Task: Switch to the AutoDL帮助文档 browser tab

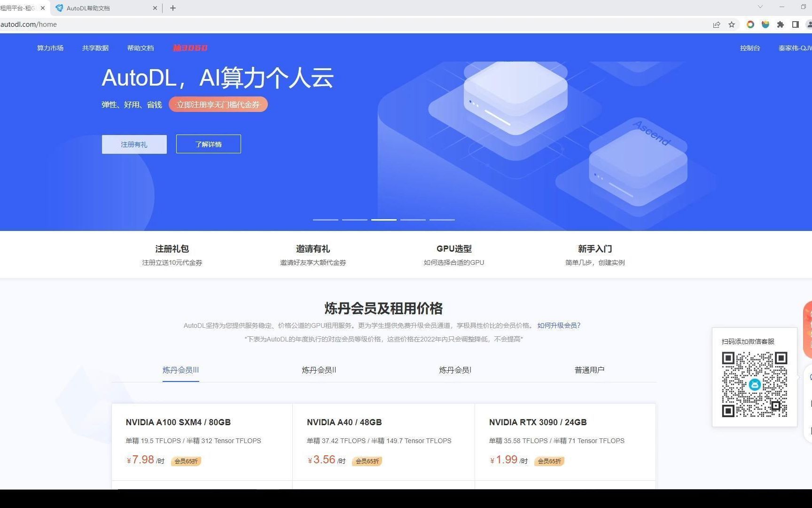Action: point(106,8)
